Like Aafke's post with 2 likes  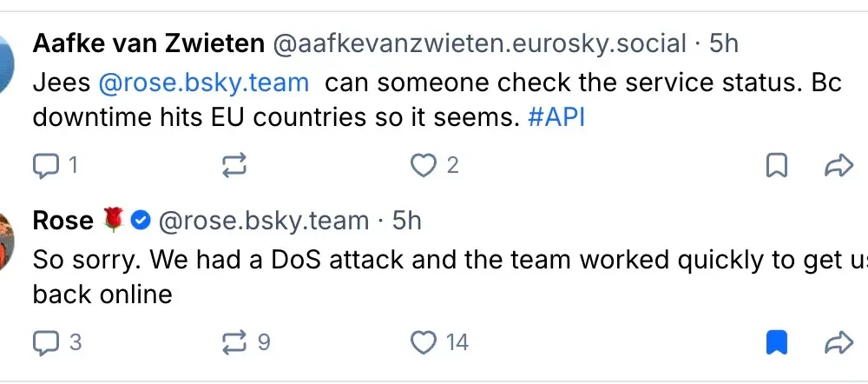[423, 165]
